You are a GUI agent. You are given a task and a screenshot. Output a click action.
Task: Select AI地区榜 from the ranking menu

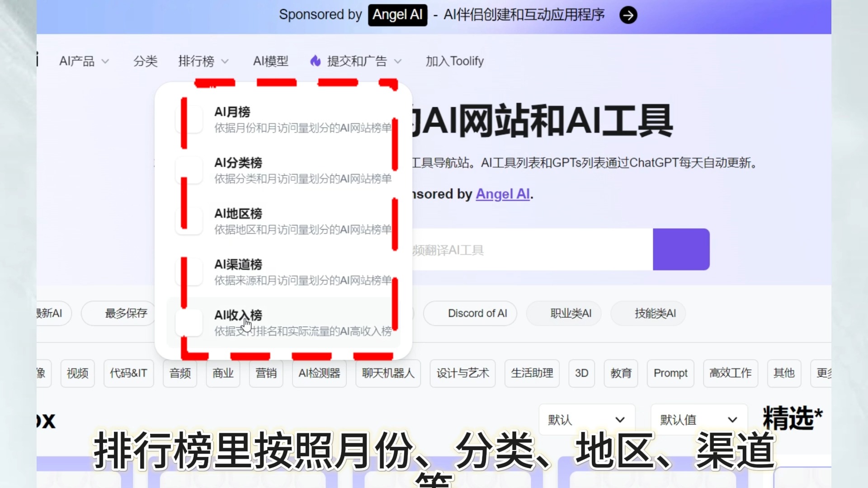283,221
